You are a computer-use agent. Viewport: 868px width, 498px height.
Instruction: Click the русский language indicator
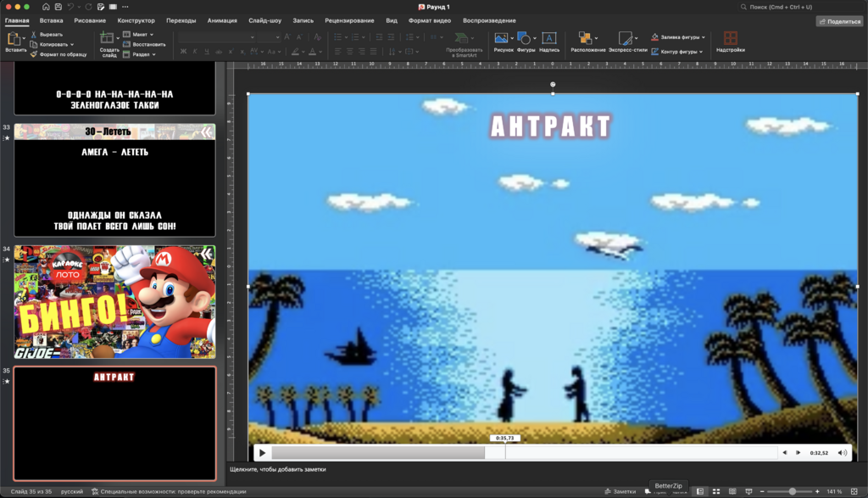click(x=72, y=491)
